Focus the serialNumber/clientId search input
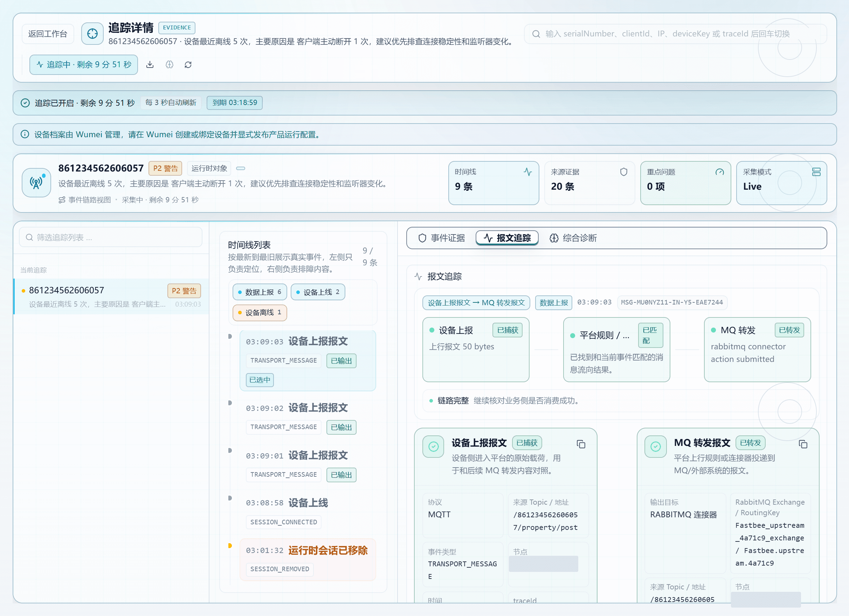Screen dimensions: 849x616 (676, 34)
